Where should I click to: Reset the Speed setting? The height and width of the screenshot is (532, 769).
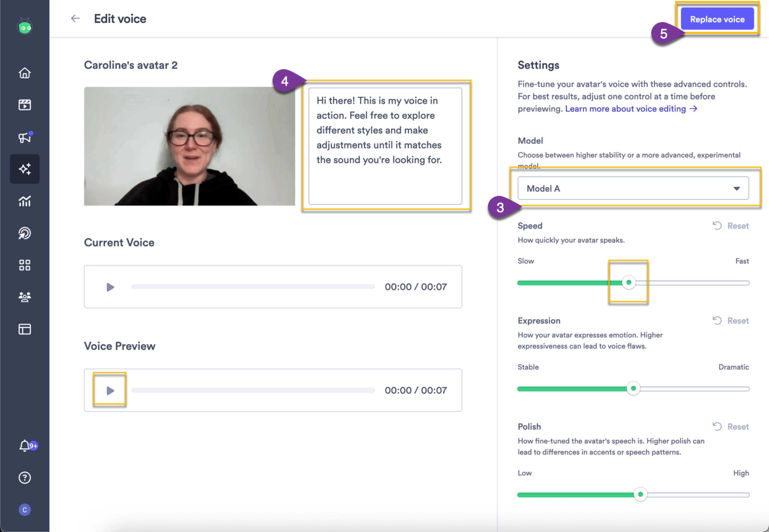[731, 226]
